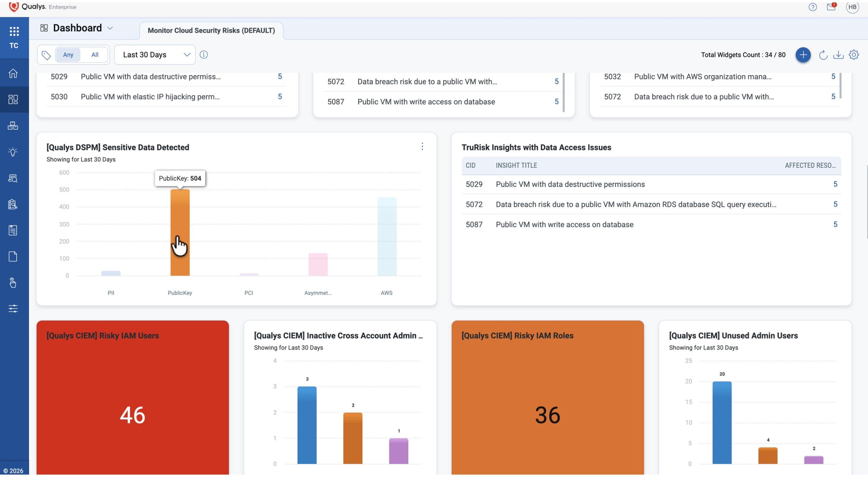The image size is (868, 477).
Task: Click the orange PublicKey bar
Action: coord(180,232)
